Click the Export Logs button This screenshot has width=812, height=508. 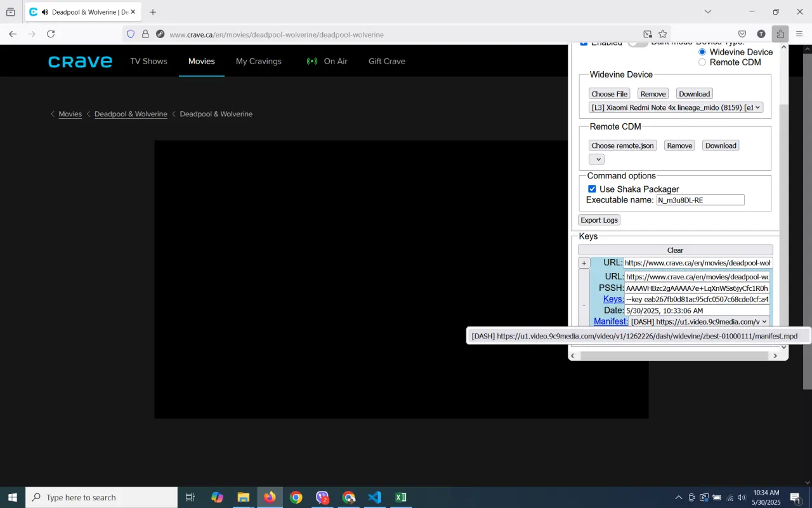(599, 220)
